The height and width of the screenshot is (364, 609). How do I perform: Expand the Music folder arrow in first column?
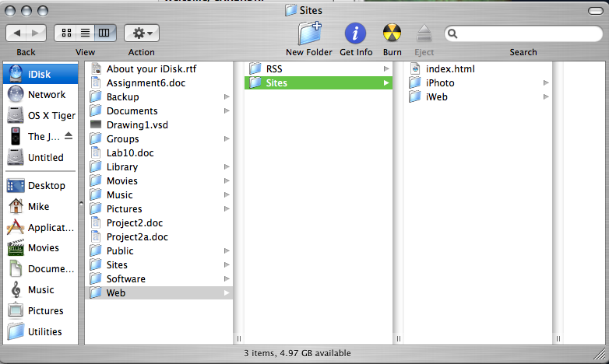click(x=227, y=194)
